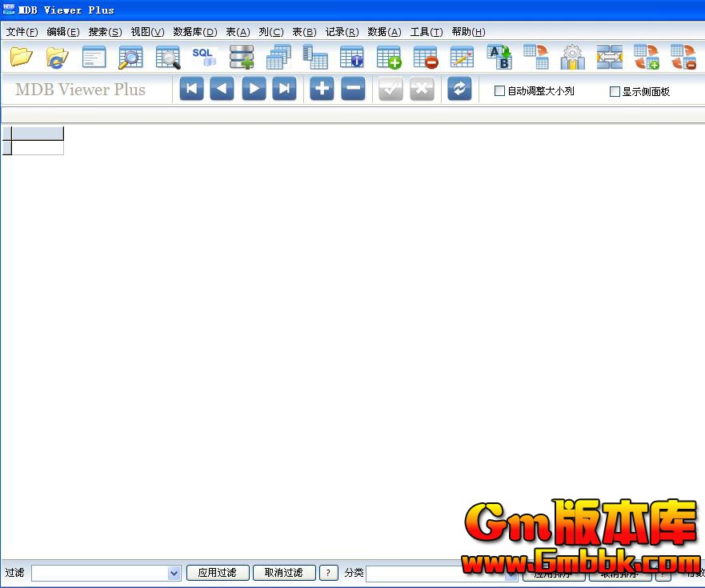Open the settings gear icon

[571, 57]
